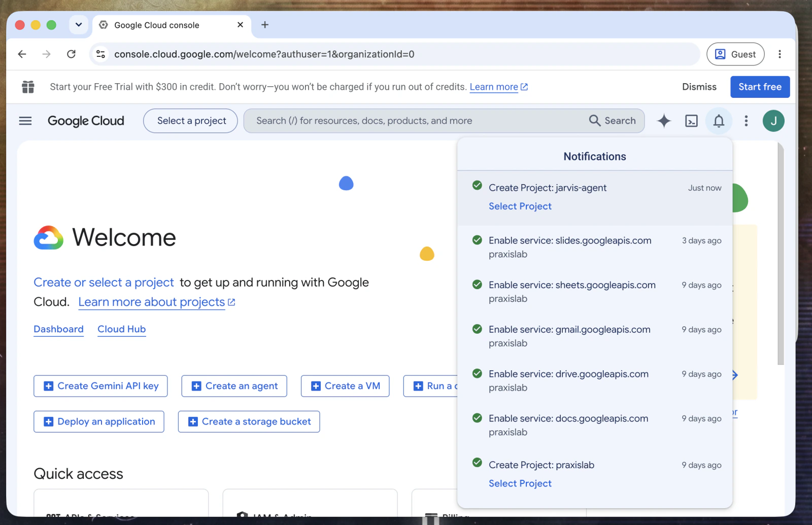
Task: Open Gemini AI assistant sparkle icon
Action: click(664, 121)
